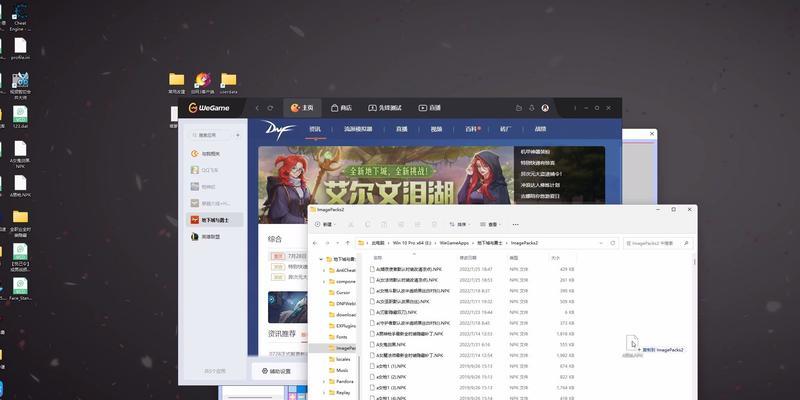
Task: Open first news headline in banner list
Action: pos(535,152)
